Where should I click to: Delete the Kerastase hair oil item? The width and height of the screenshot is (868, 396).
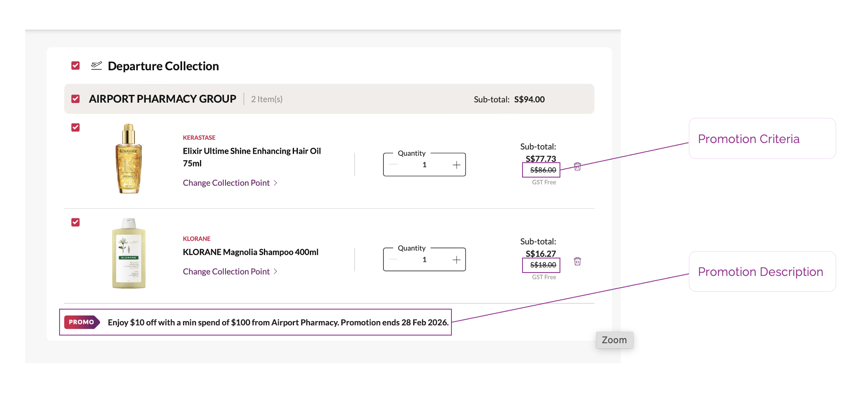coord(577,166)
